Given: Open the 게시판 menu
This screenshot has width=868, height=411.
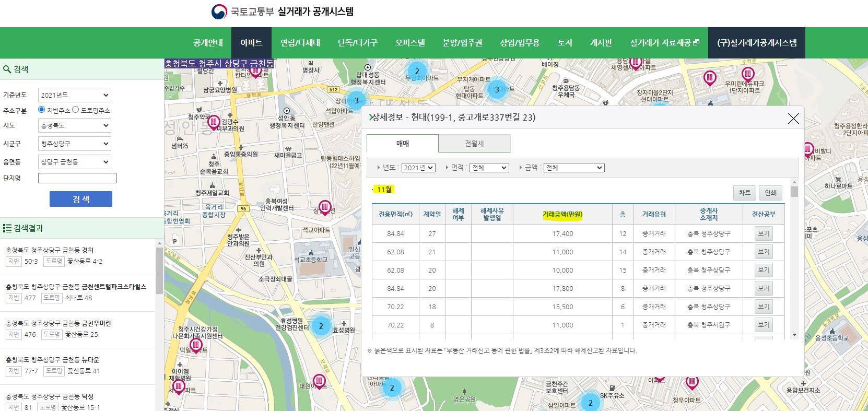Looking at the screenshot, I should 601,43.
